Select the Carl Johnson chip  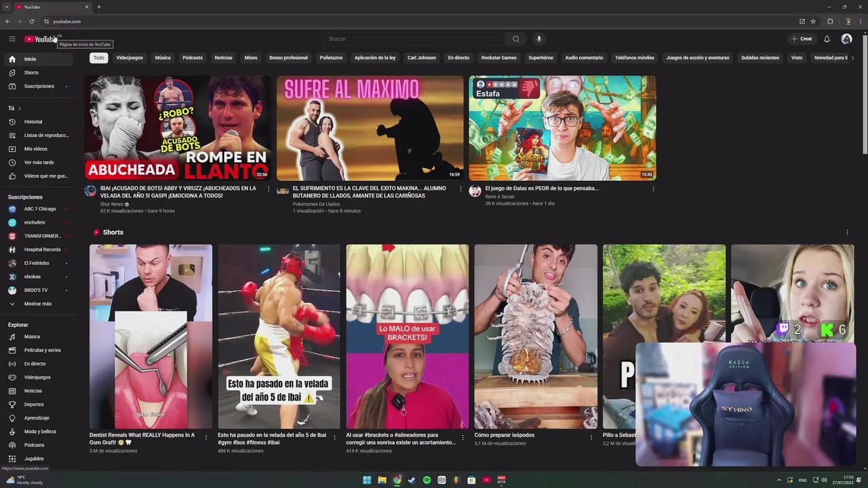[422, 58]
